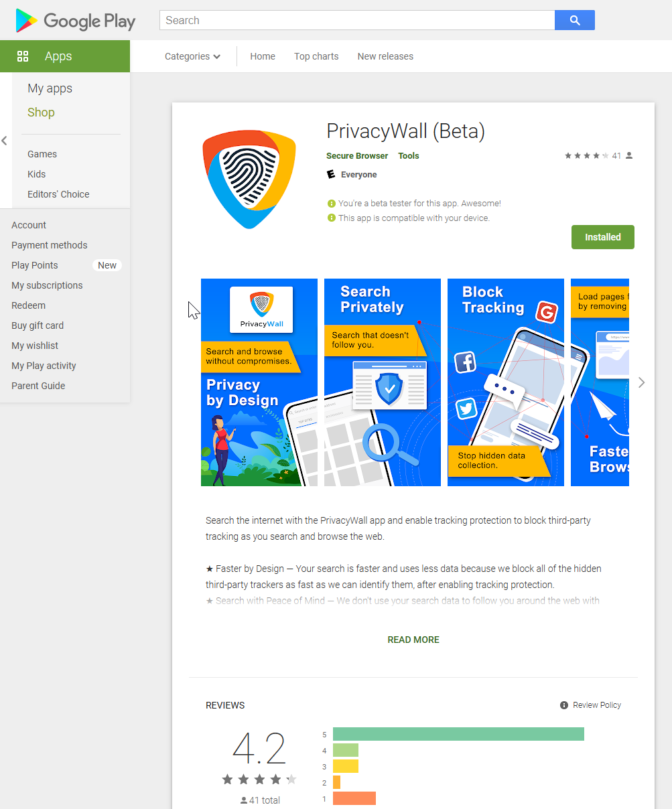Open the Top charts tab

[x=316, y=56]
